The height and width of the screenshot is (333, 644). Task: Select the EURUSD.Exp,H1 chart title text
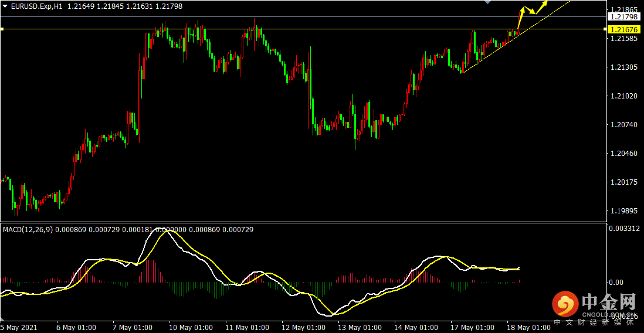click(x=36, y=6)
